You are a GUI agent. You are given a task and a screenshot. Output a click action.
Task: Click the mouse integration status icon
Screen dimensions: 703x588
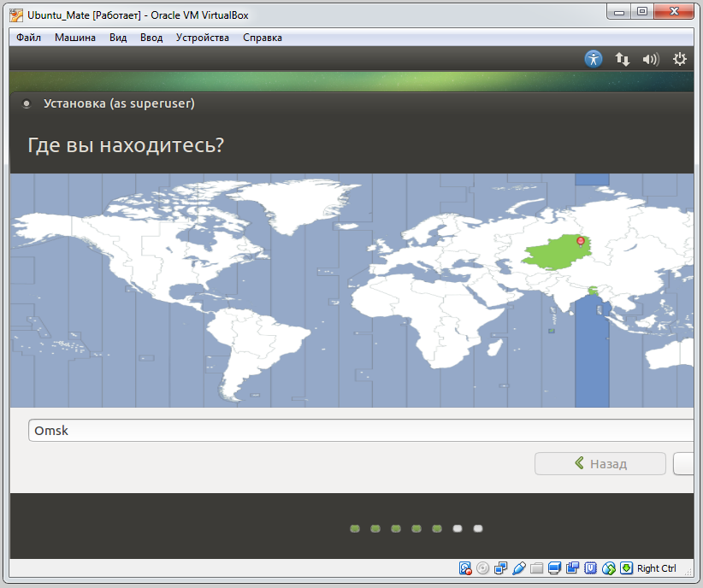(608, 568)
